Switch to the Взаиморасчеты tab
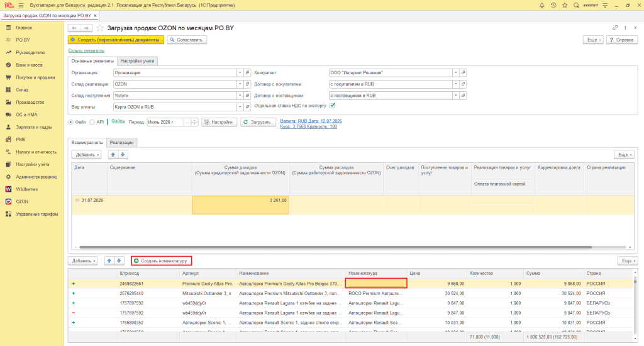Viewport: 644px width, 346px height. (x=87, y=143)
